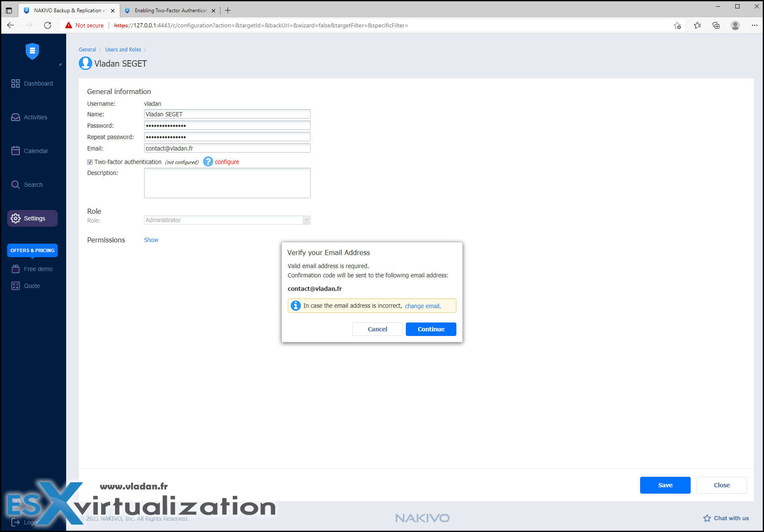Click the NAKIVO shield logo icon

tap(32, 51)
